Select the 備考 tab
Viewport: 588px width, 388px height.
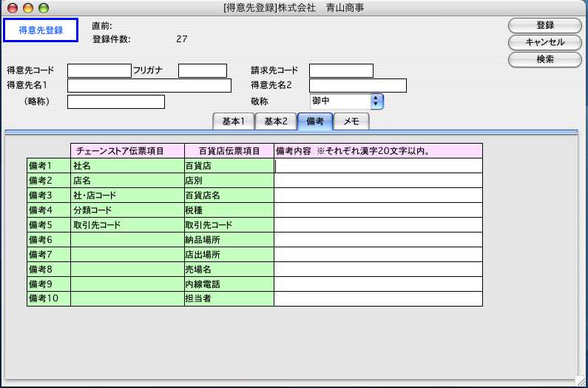pos(314,121)
